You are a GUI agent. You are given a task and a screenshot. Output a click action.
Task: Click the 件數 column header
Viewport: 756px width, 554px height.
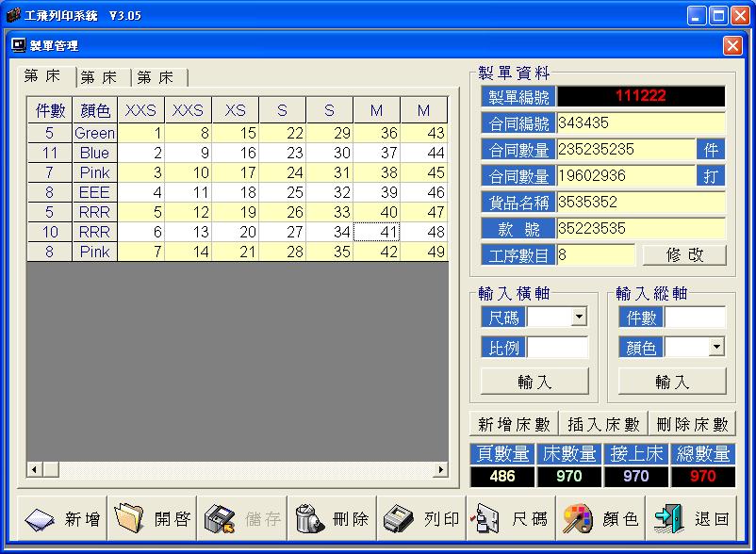click(50, 110)
